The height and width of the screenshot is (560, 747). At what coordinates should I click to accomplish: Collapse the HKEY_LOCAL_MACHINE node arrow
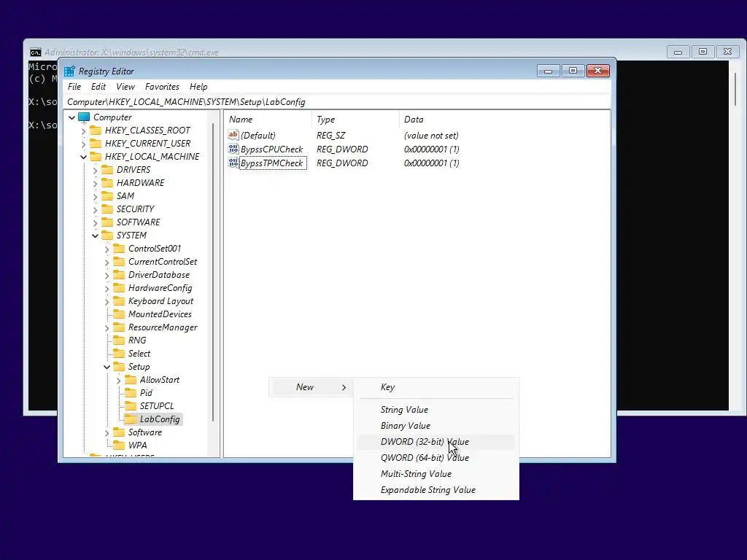click(83, 157)
